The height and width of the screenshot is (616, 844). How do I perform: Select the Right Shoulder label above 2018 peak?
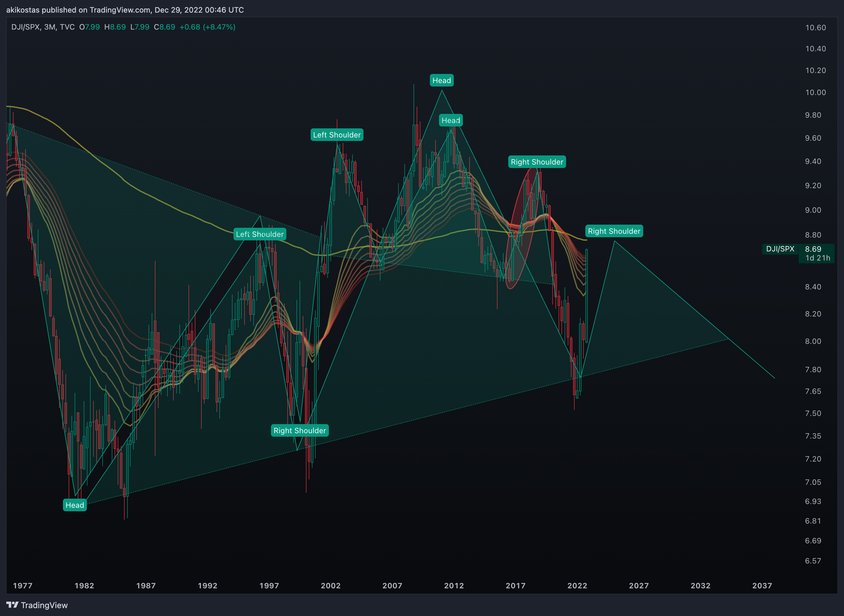(537, 162)
